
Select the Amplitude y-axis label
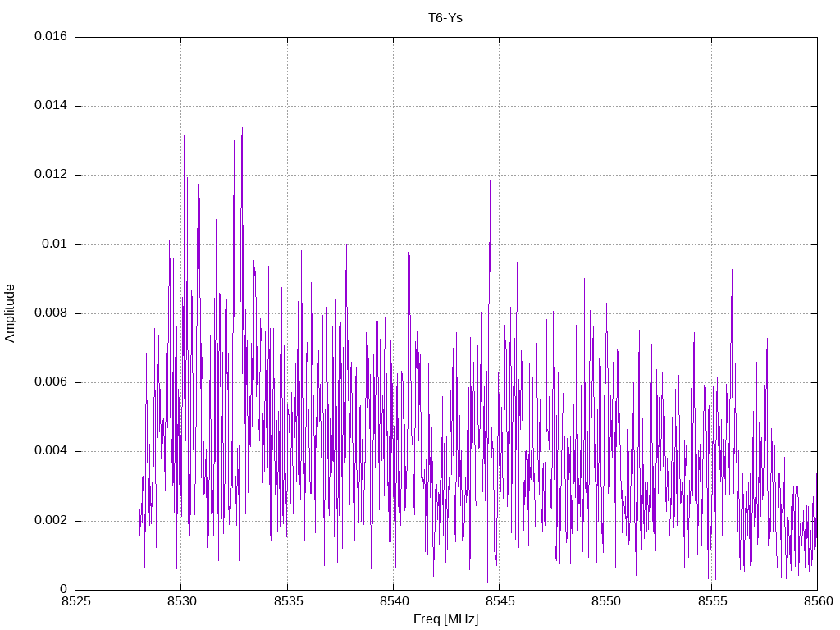coord(10,313)
